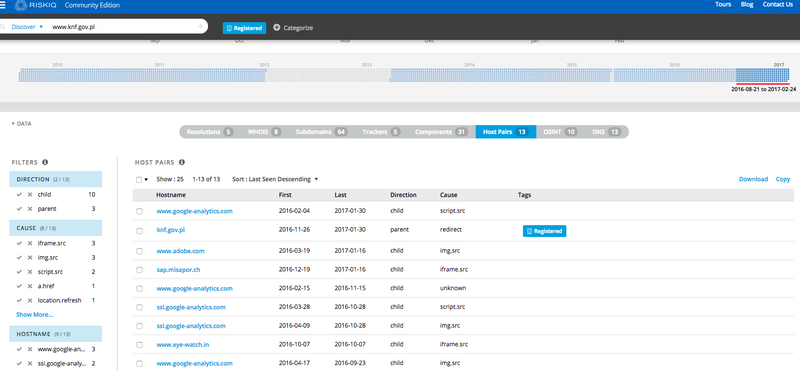
Task: Exclude the location.refresh cause filter
Action: 30,301
